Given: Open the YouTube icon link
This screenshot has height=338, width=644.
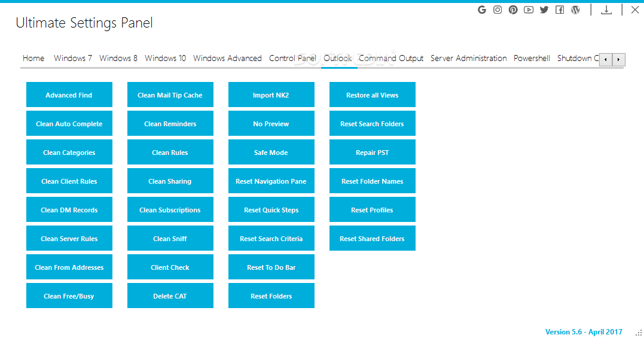Looking at the screenshot, I should pyautogui.click(x=529, y=10).
